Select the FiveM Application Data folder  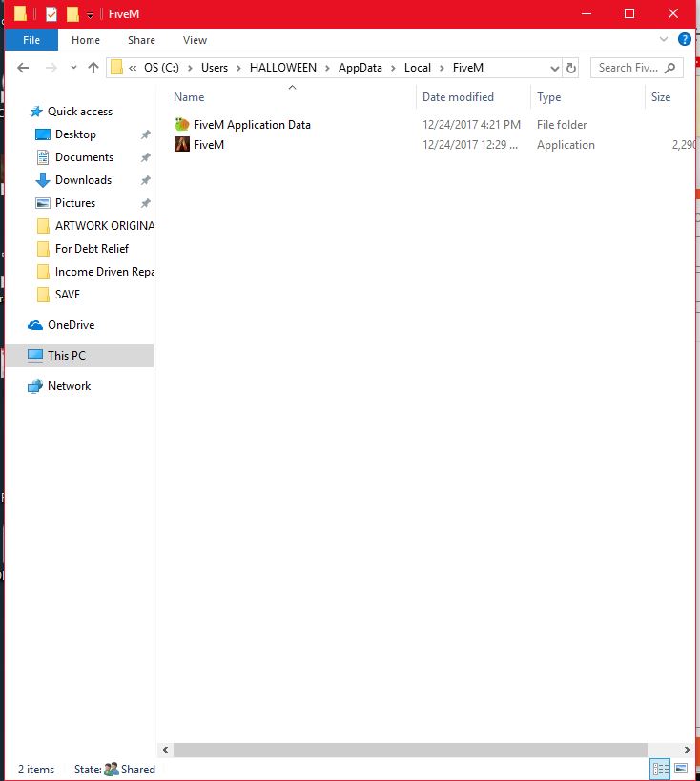252,125
